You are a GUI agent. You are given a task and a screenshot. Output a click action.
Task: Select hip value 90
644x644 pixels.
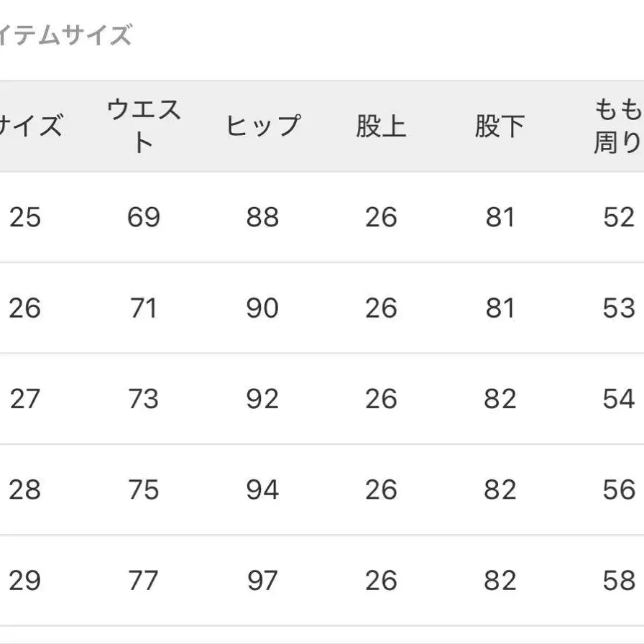point(262,308)
